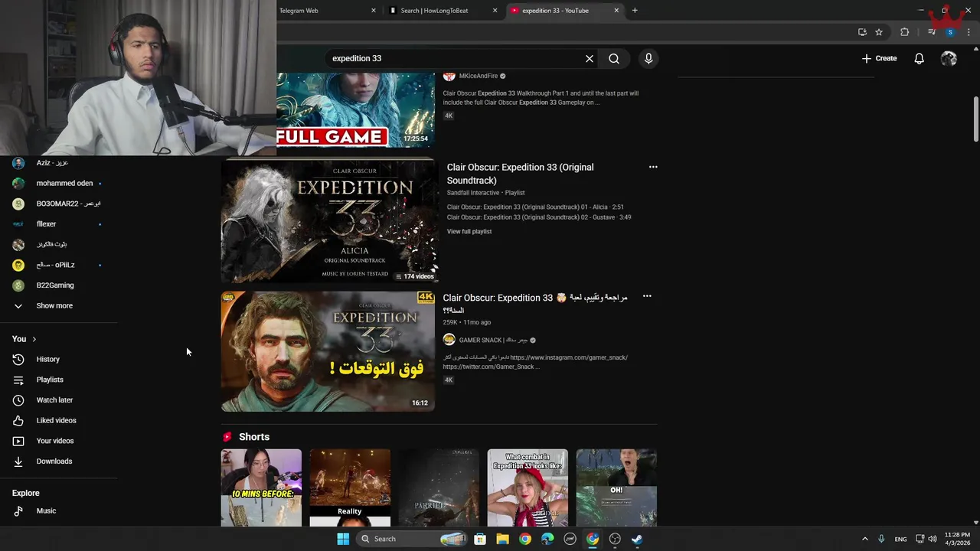This screenshot has height=551, width=980.
Task: Close the HowLongToBeat tab
Action: click(495, 11)
